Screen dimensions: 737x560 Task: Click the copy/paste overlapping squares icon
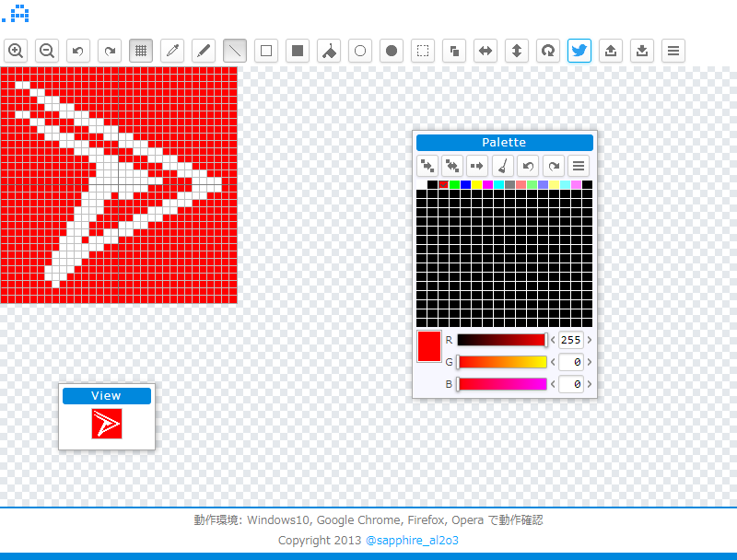coord(454,51)
